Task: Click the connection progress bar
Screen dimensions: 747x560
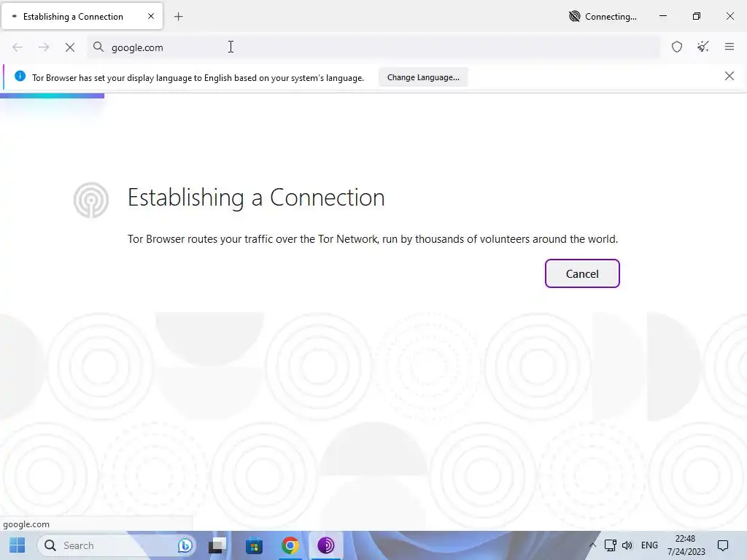Action: pyautogui.click(x=52, y=96)
